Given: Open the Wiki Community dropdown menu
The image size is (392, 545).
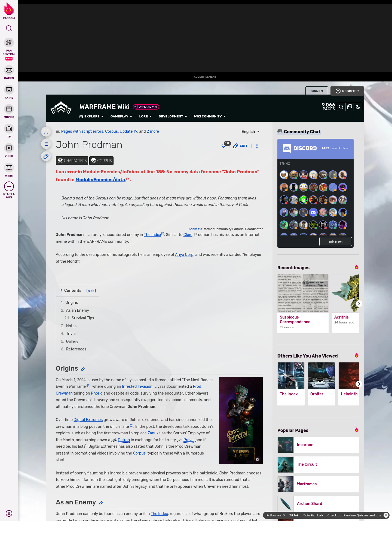Looking at the screenshot, I should click(210, 116).
